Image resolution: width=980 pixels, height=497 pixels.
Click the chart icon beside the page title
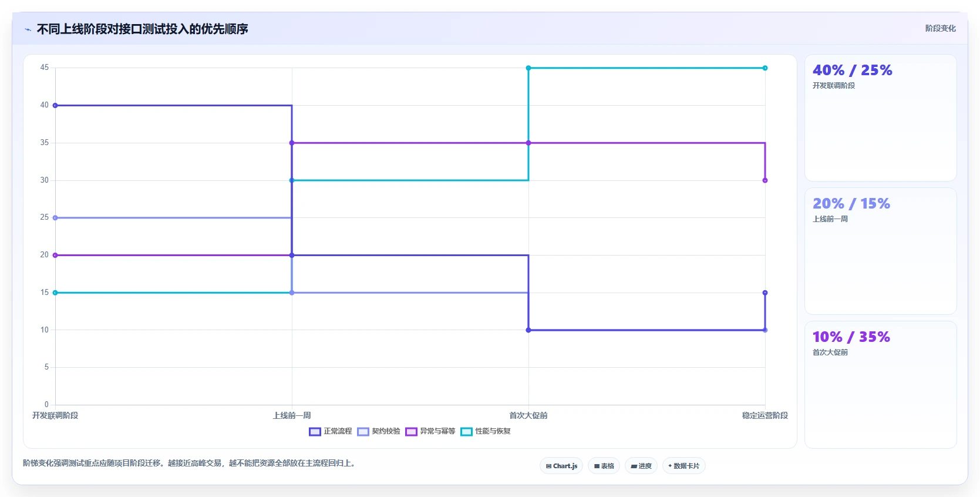coord(28,29)
